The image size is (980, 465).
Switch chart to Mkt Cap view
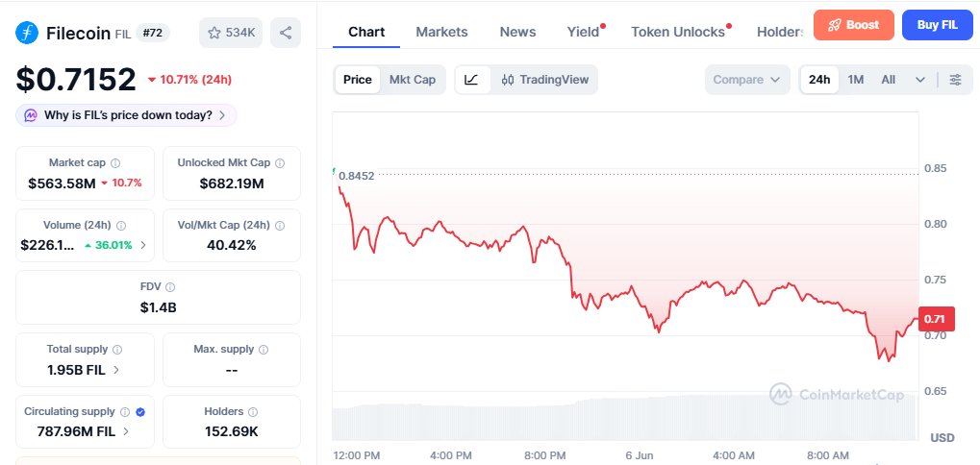click(x=413, y=80)
